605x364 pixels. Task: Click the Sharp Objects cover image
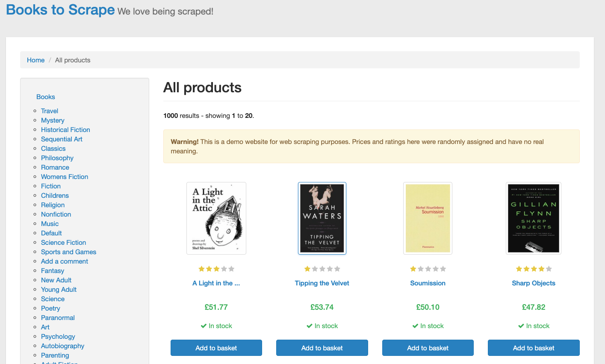point(534,218)
